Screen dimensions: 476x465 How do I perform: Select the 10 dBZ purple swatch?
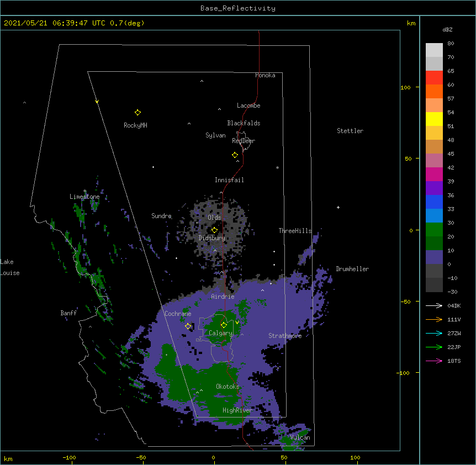(434, 257)
